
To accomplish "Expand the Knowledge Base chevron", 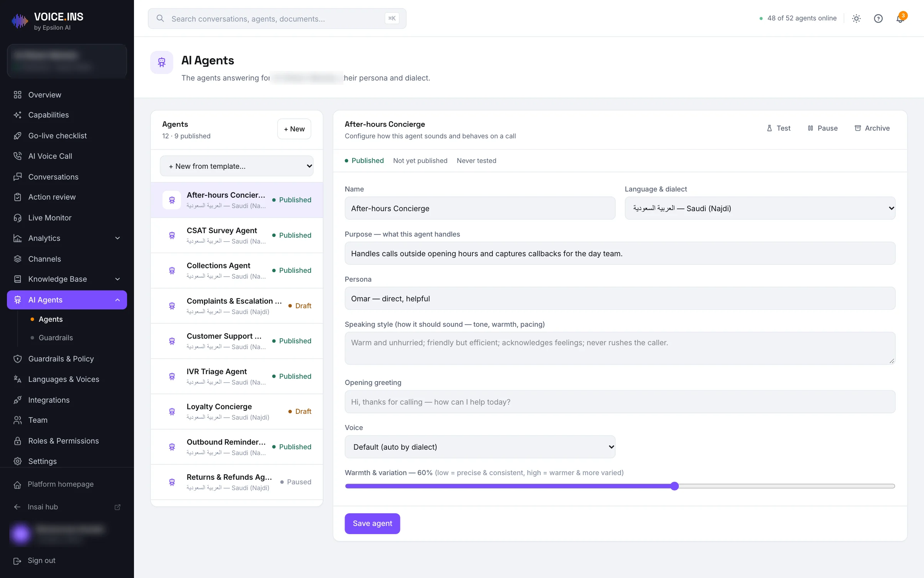I will click(118, 279).
